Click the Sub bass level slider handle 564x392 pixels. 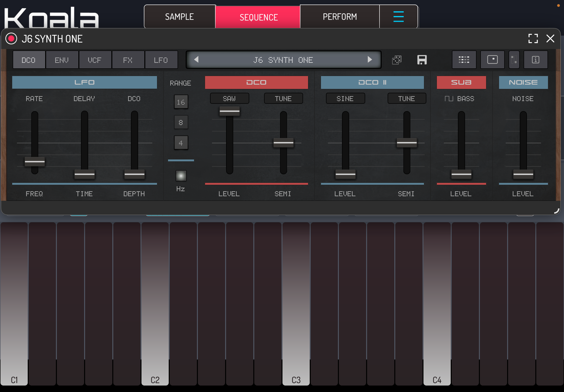pos(461,174)
